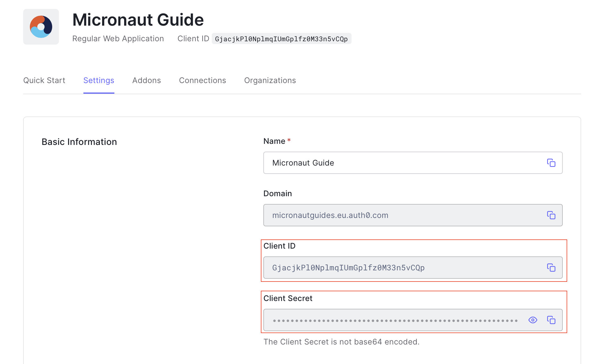The image size is (616, 364).
Task: Copy the Name field value
Action: (551, 163)
